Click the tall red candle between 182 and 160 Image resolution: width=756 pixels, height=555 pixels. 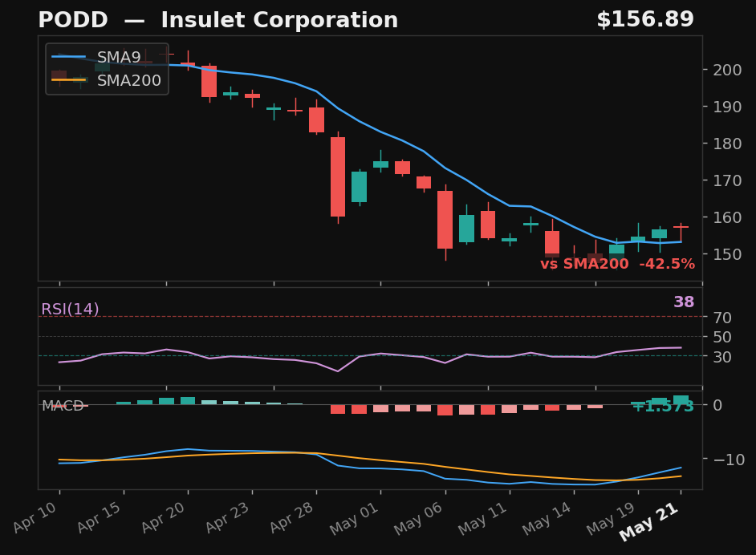point(338,176)
